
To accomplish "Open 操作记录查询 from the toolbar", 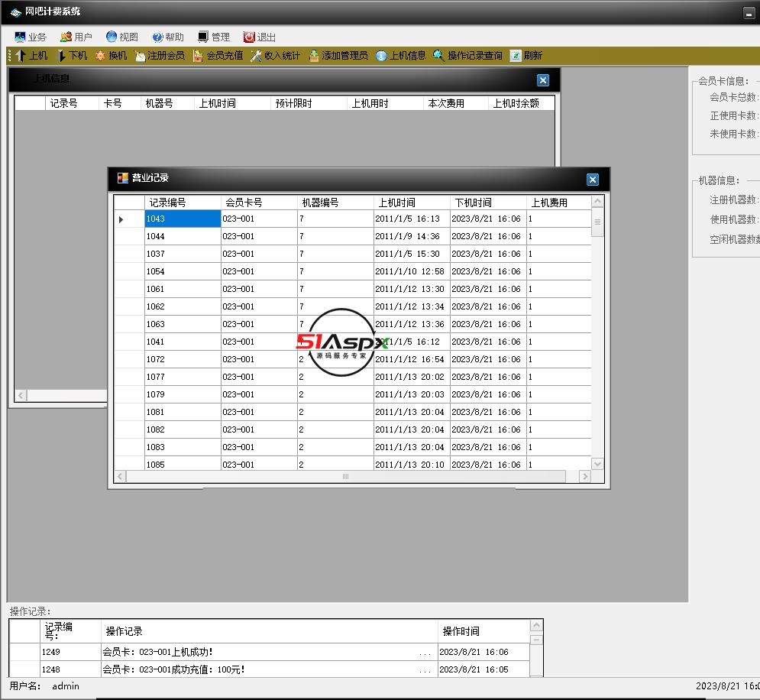I will 439,56.
